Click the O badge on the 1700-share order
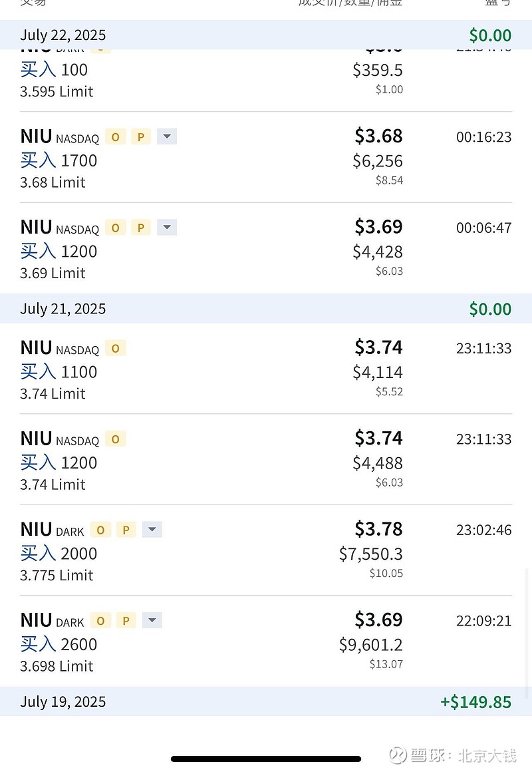532x772 pixels. point(115,137)
